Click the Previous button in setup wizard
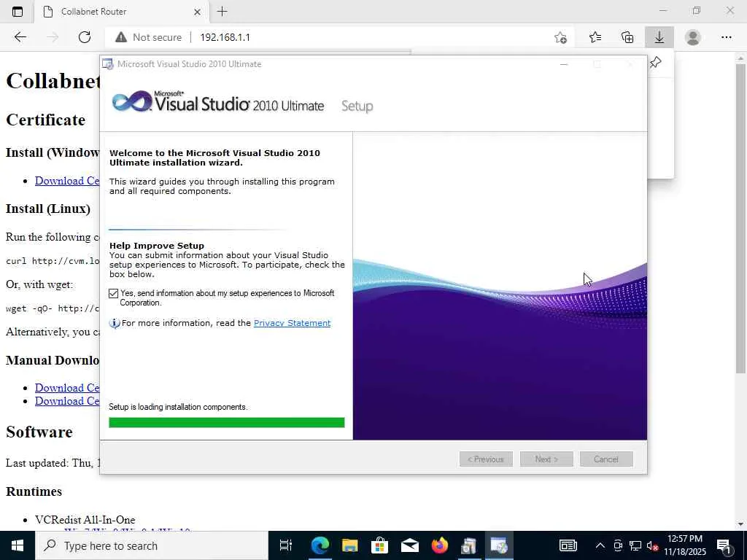The image size is (747, 560). click(486, 459)
